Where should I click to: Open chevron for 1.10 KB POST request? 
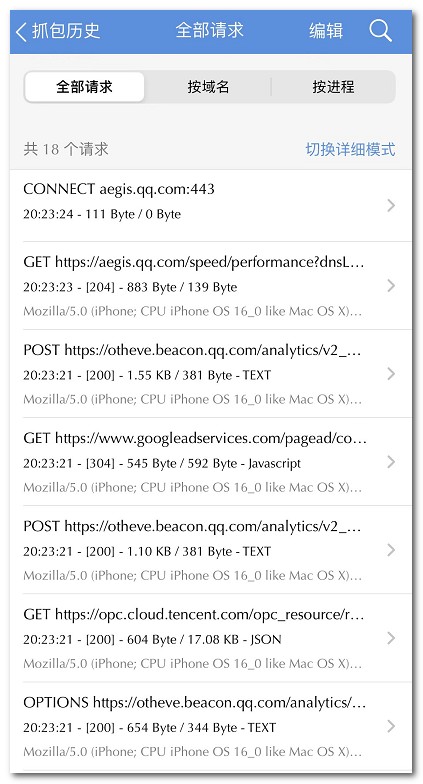[392, 550]
